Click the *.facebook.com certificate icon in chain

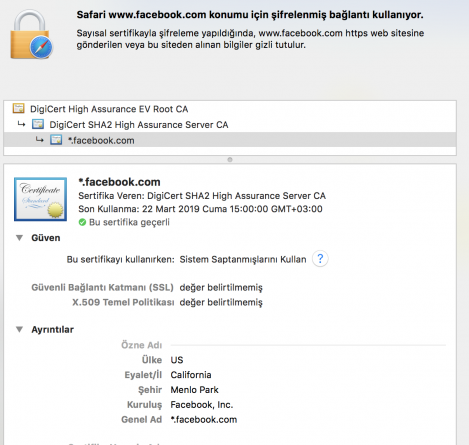(56, 140)
